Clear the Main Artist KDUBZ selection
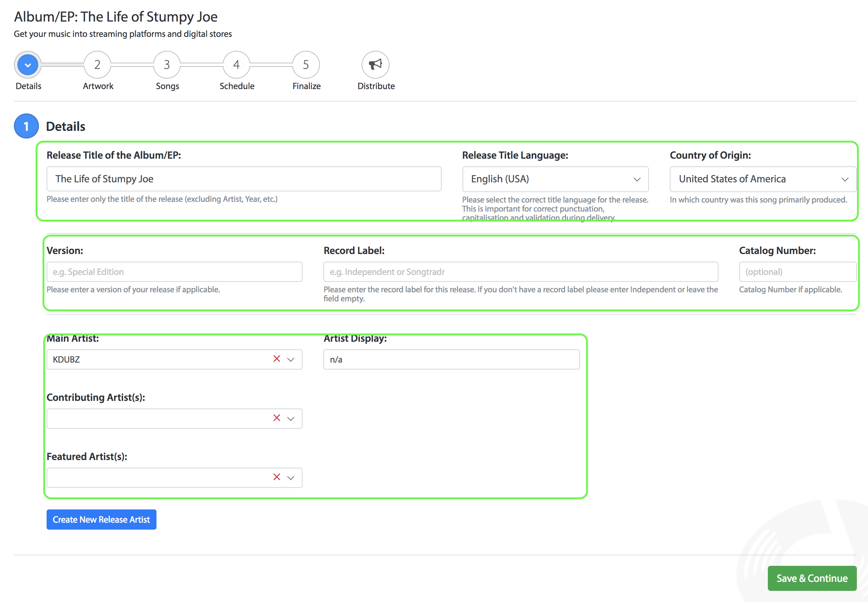The width and height of the screenshot is (868, 602). click(277, 359)
